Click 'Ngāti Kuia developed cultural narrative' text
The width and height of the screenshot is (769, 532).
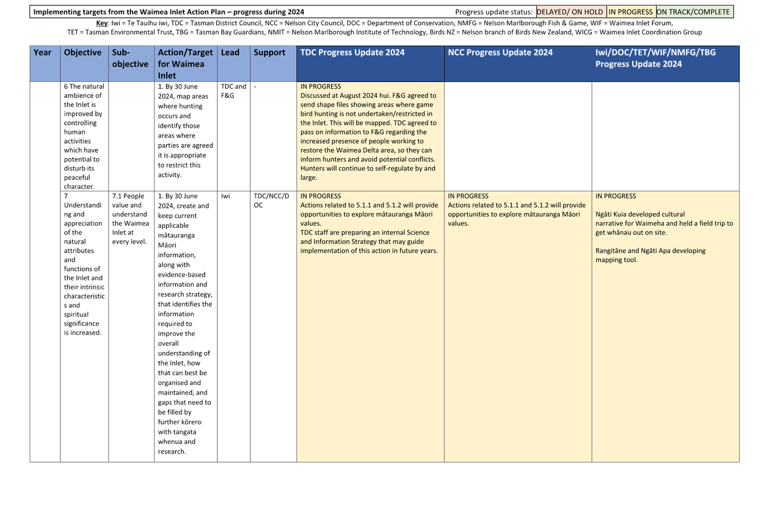coord(664,224)
